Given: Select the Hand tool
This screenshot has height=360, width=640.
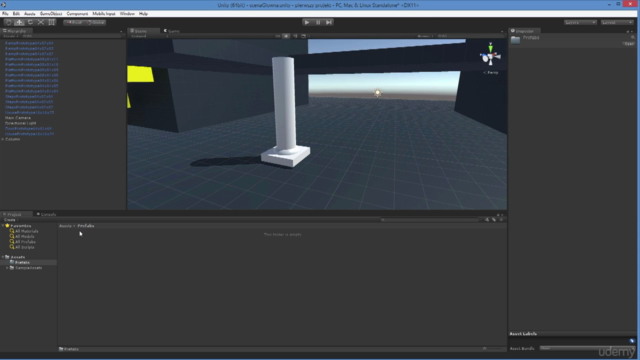Looking at the screenshot, I should [9, 22].
